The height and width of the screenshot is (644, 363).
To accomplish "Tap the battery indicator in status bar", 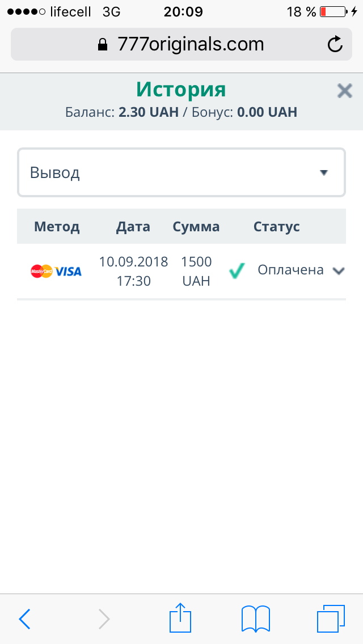I will click(333, 12).
